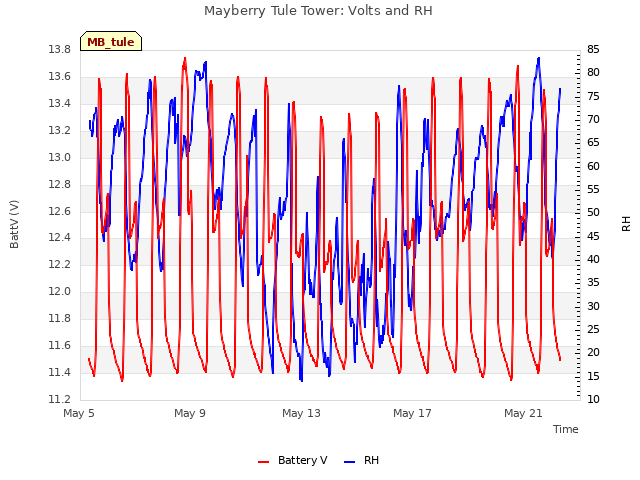This screenshot has width=640, height=480.
Task: Click the May 9 date tick label
Action: pos(190,413)
